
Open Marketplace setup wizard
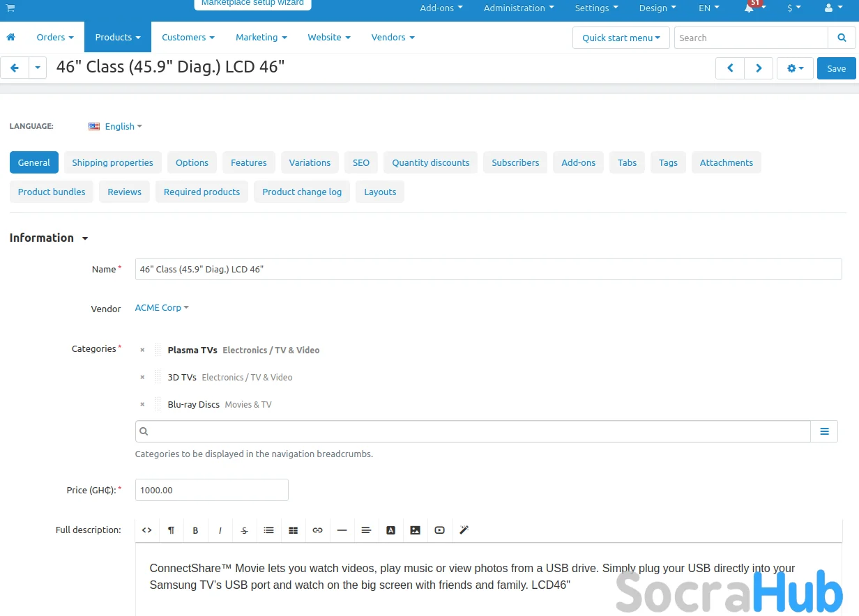[x=252, y=3]
